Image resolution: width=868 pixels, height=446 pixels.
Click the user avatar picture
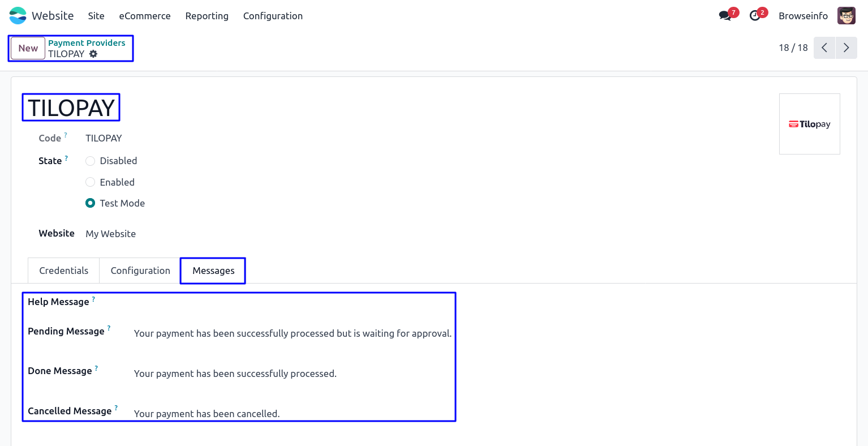point(846,16)
